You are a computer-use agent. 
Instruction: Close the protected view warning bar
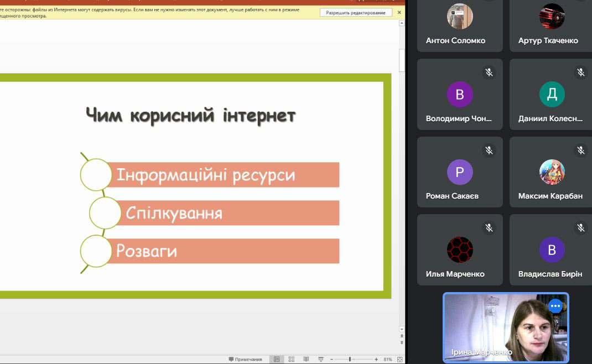[399, 13]
